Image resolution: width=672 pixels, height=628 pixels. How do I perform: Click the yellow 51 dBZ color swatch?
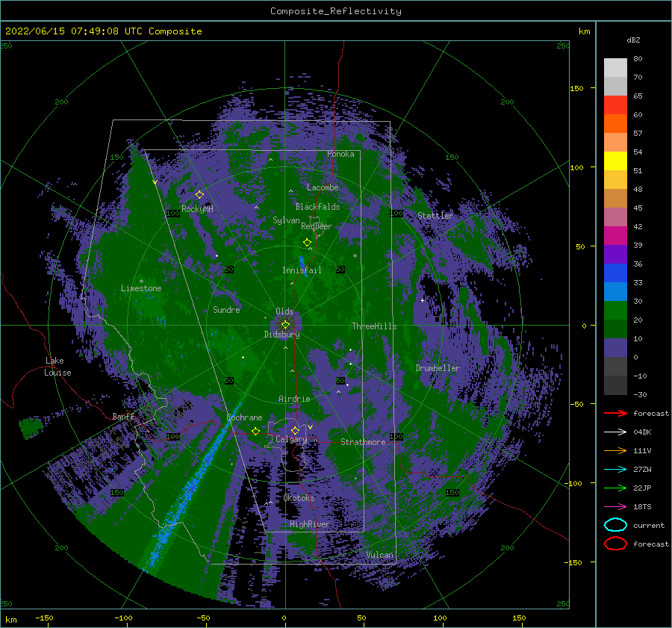point(615,161)
